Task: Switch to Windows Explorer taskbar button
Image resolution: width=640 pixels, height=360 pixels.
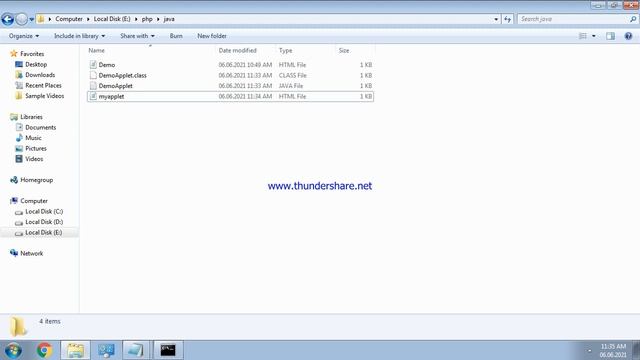Action: pos(76,350)
